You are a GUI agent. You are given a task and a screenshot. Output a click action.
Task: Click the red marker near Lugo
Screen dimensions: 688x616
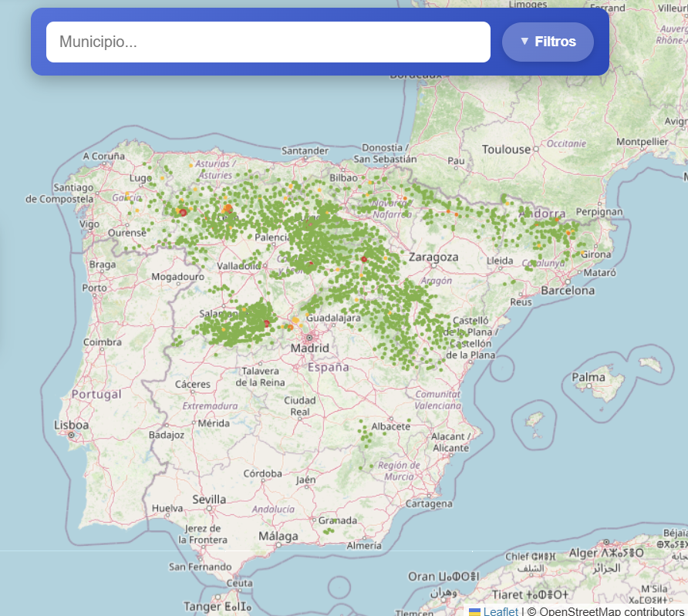pos(183,213)
